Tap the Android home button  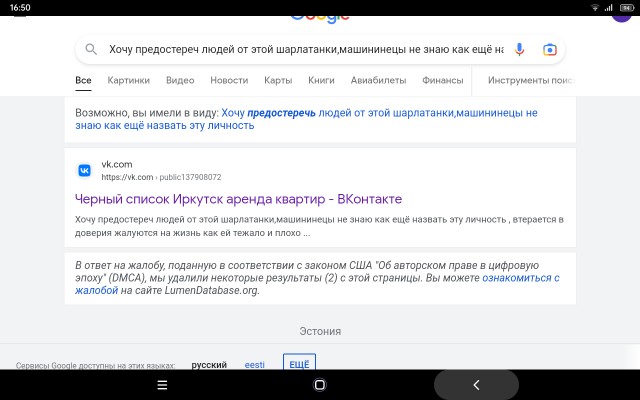click(320, 384)
